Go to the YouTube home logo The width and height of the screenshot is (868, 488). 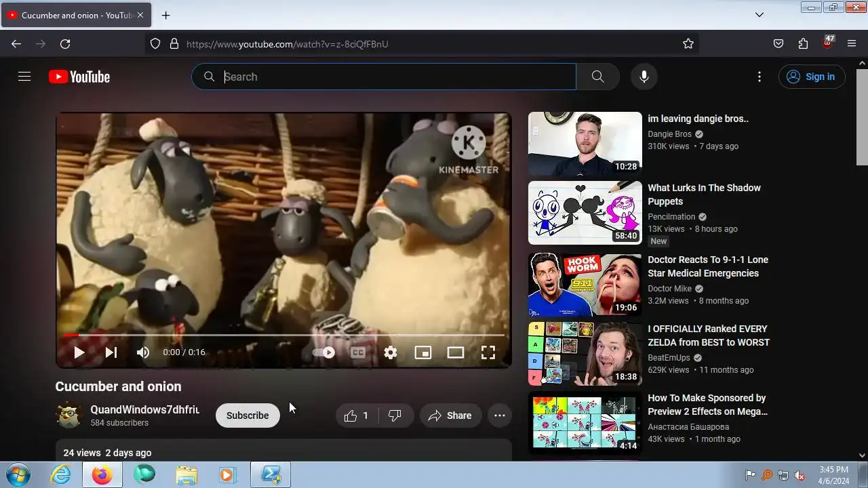pyautogui.click(x=79, y=77)
